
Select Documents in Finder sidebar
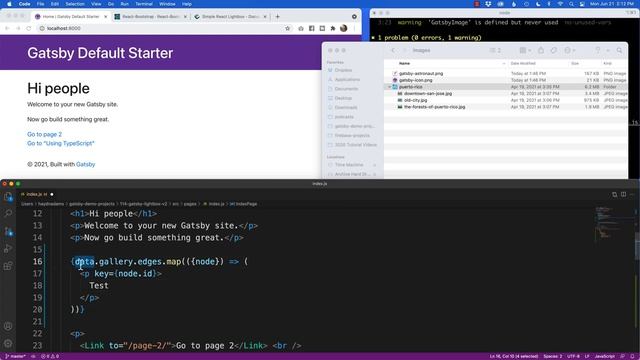(346, 89)
